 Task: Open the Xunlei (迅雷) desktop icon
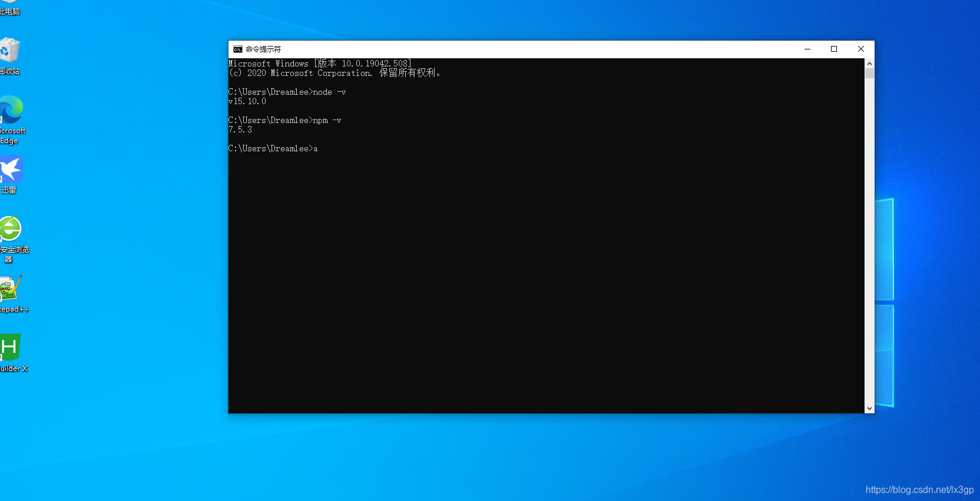pyautogui.click(x=11, y=175)
